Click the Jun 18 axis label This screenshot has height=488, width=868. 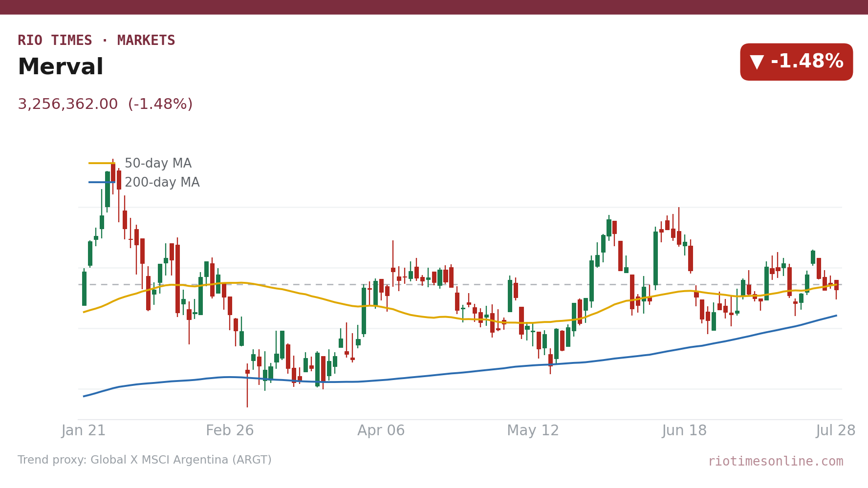pos(684,431)
